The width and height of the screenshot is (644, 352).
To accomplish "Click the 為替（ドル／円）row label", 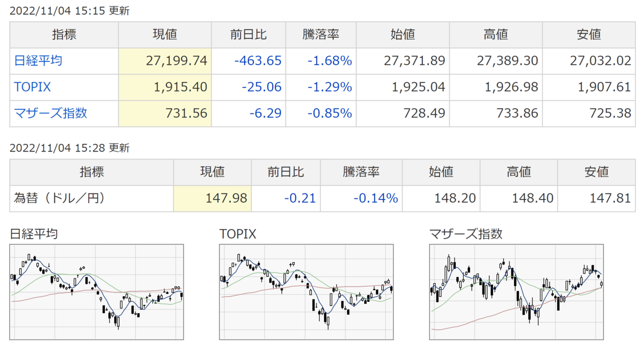I will click(59, 198).
